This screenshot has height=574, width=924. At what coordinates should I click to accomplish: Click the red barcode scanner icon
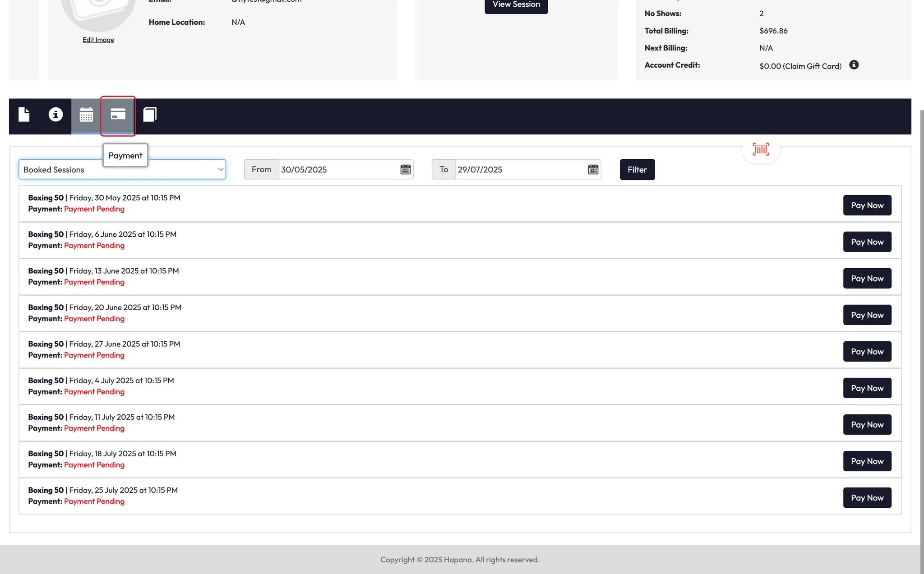[761, 149]
